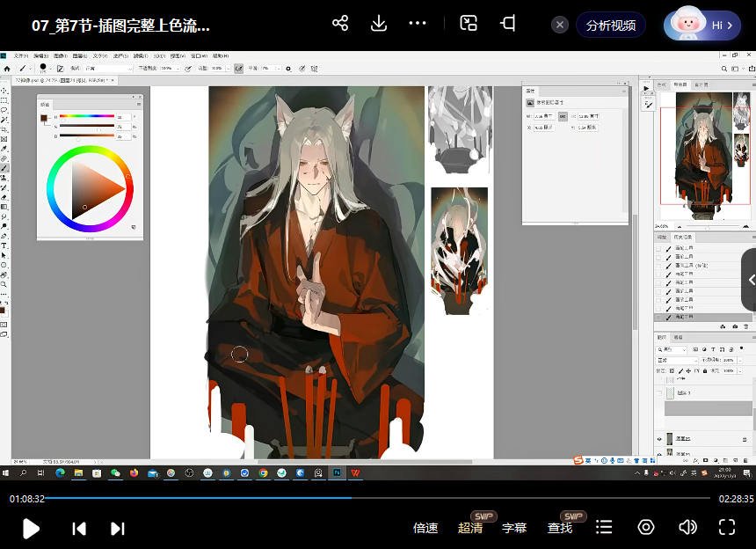Click the focus-eye icon in the playback bar

[646, 528]
